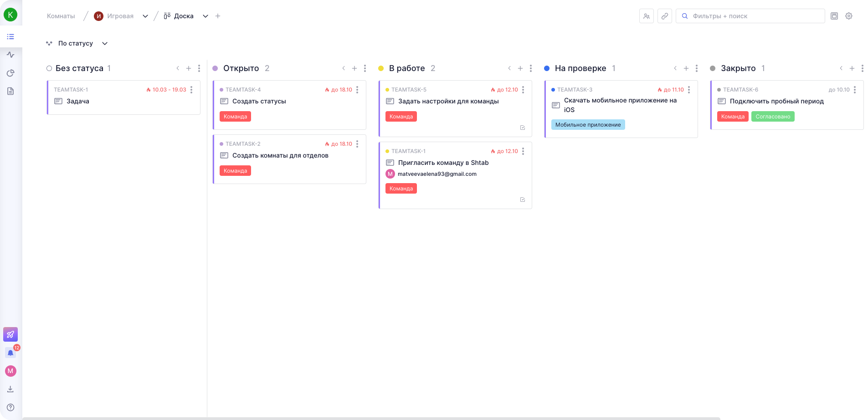Open the reports document icon in sidebar
This screenshot has height=420, width=868.
(10, 91)
